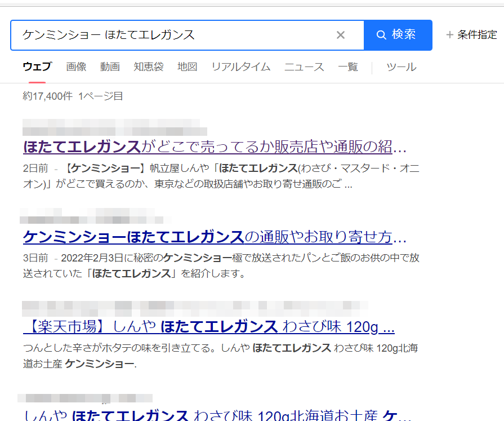The height and width of the screenshot is (421, 504).
Task: Open the result ケンミンショーほたてエレガンスの通販
Action: click(x=214, y=237)
